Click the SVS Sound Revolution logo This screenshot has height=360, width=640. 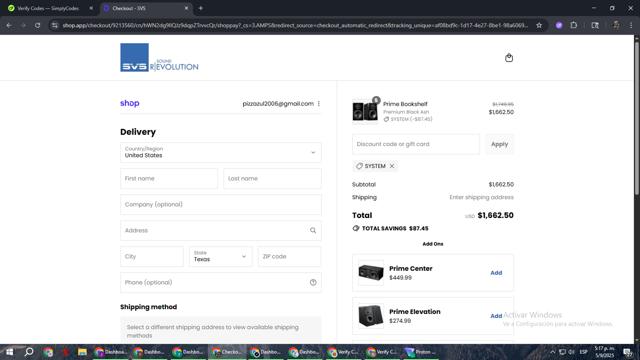(159, 58)
